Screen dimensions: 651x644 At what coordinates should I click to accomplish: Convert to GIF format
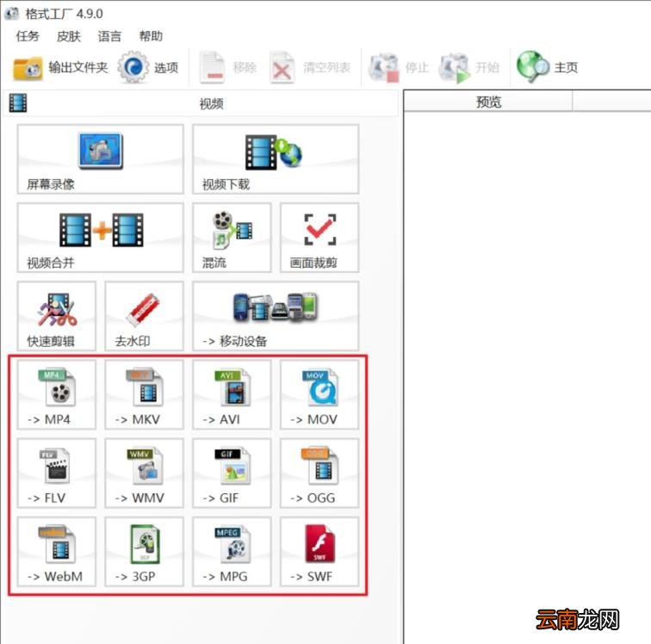pyautogui.click(x=232, y=473)
